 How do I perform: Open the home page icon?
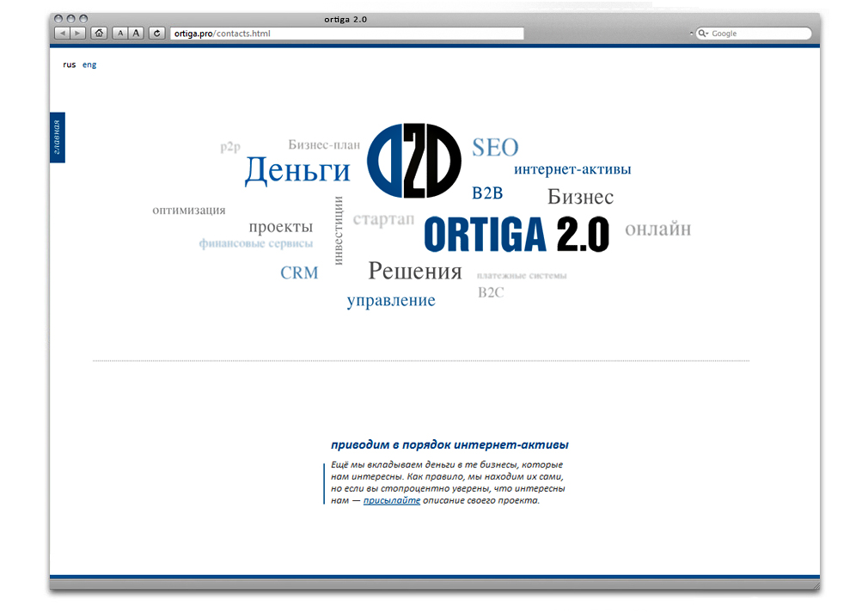pos(99,33)
